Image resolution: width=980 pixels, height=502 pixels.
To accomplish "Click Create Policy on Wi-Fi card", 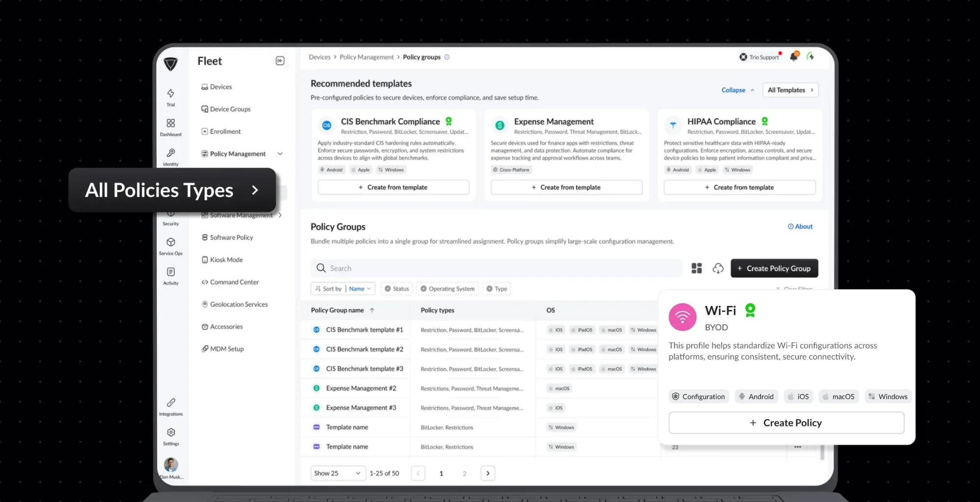I will [x=786, y=423].
